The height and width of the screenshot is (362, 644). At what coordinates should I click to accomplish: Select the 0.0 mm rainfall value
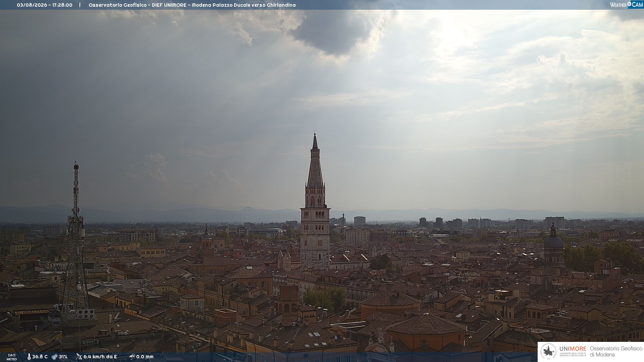145,357
